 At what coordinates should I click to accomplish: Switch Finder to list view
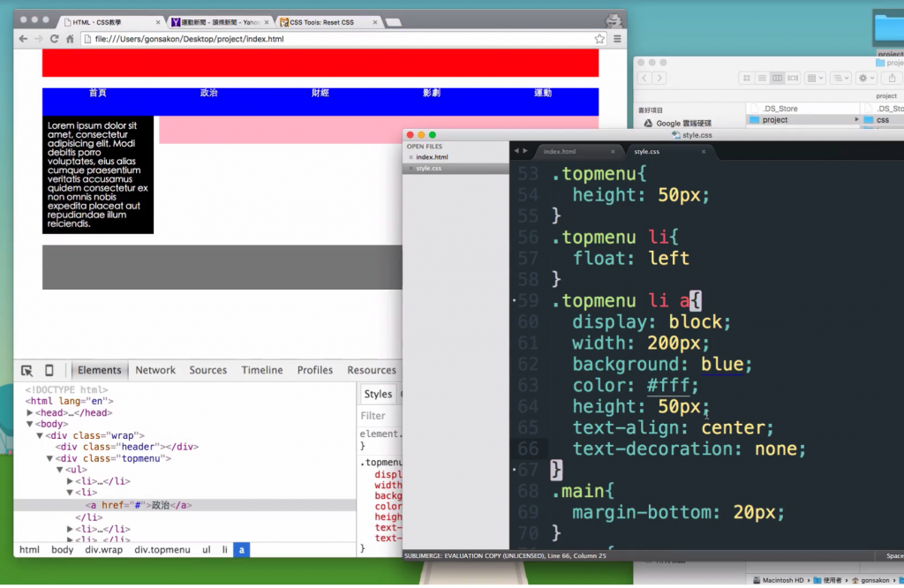(762, 78)
